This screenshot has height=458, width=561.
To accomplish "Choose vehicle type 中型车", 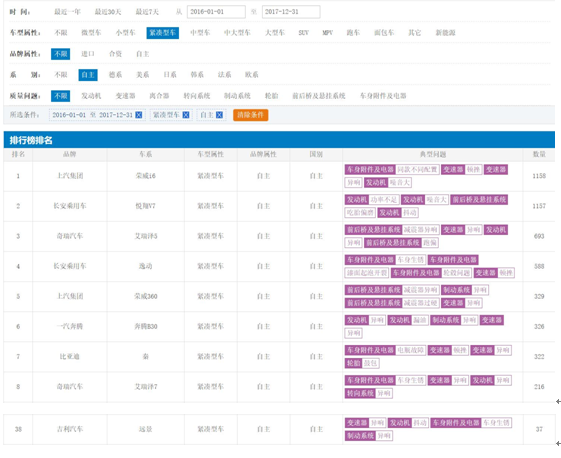I will [200, 33].
